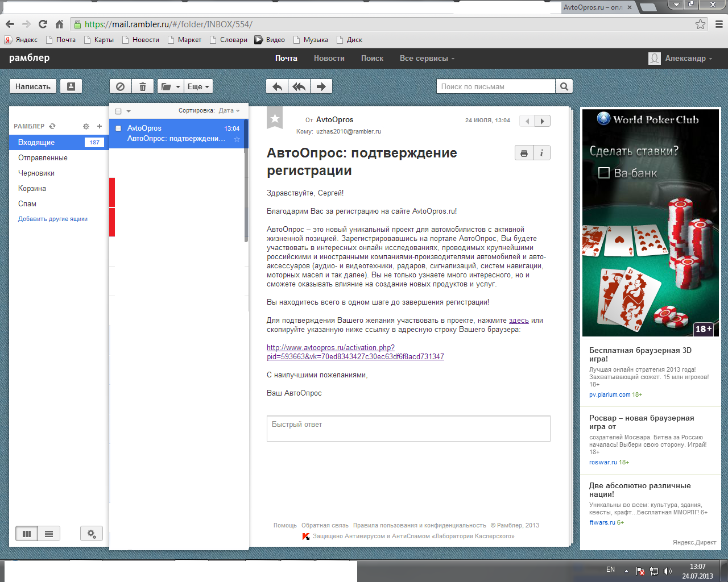This screenshot has width=728, height=582.
Task: Open Видео bookmark
Action: 270,40
